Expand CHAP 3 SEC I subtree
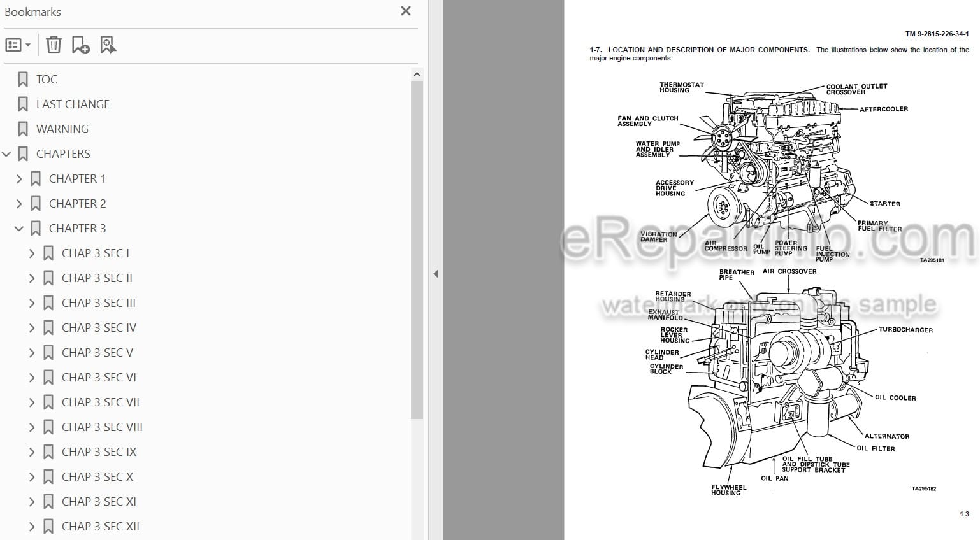 (x=32, y=253)
